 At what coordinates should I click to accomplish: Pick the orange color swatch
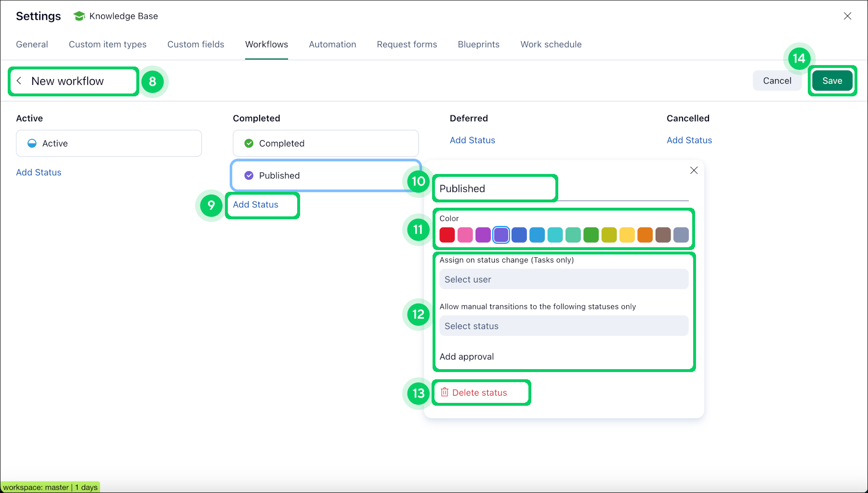coord(644,235)
